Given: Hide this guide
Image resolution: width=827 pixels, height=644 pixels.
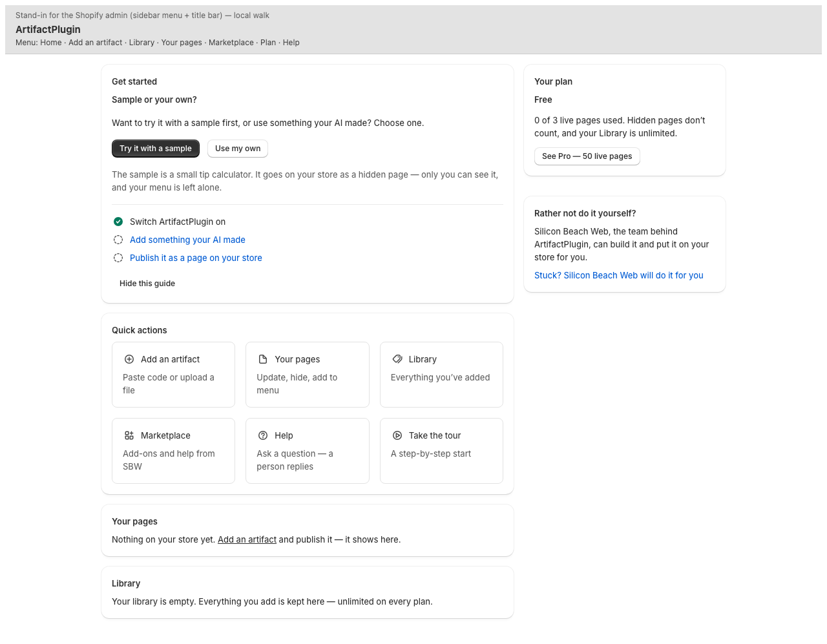Looking at the screenshot, I should coord(147,284).
